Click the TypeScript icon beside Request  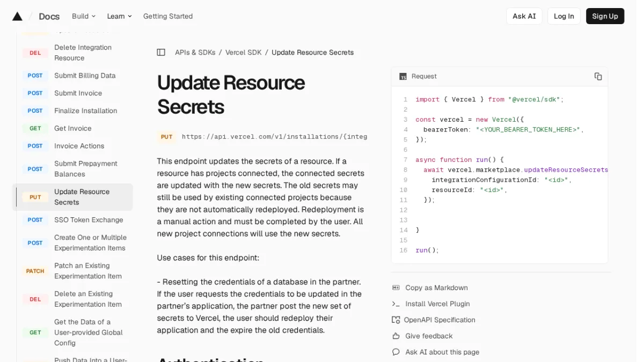(x=403, y=77)
